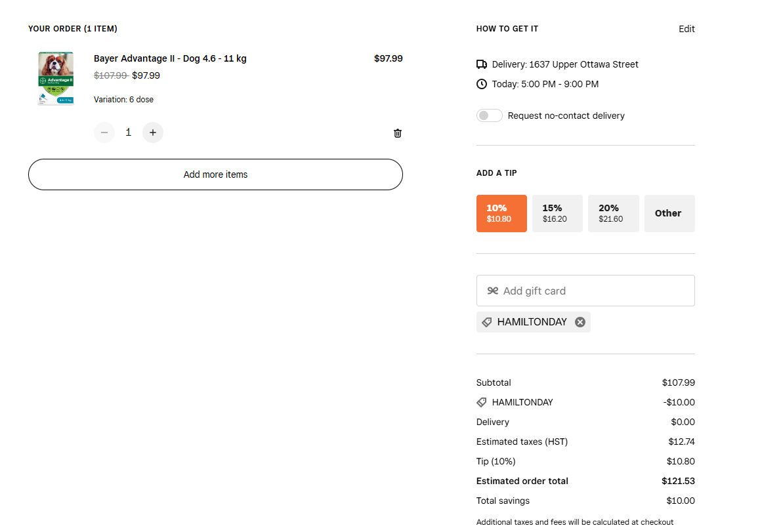Choose Other tip amount
The height and width of the screenshot is (532, 781).
click(x=669, y=213)
